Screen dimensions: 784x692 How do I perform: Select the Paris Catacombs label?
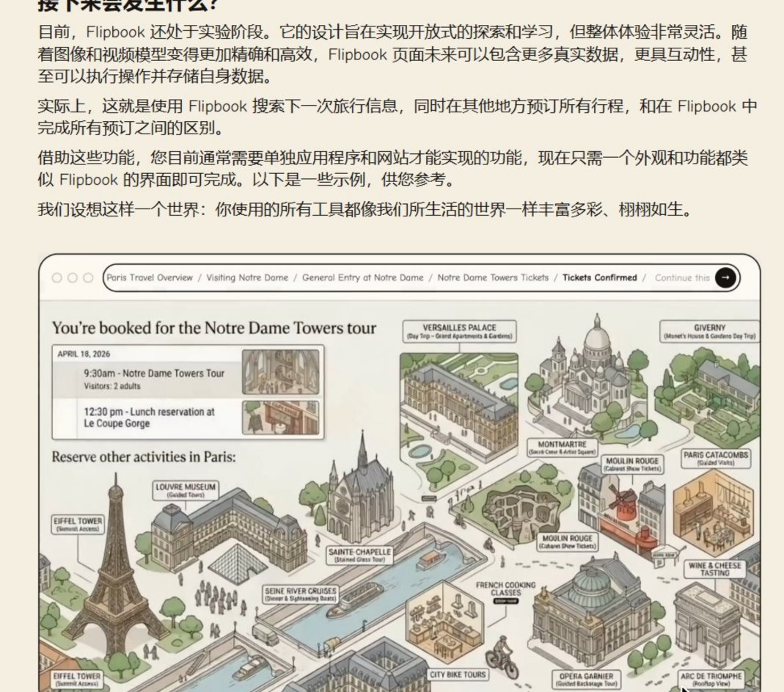(716, 459)
